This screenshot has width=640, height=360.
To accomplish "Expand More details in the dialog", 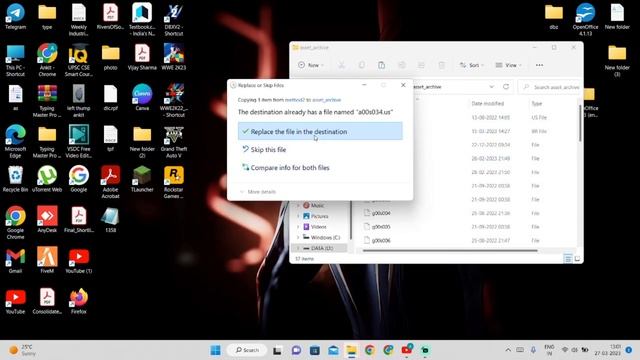I will 258,192.
